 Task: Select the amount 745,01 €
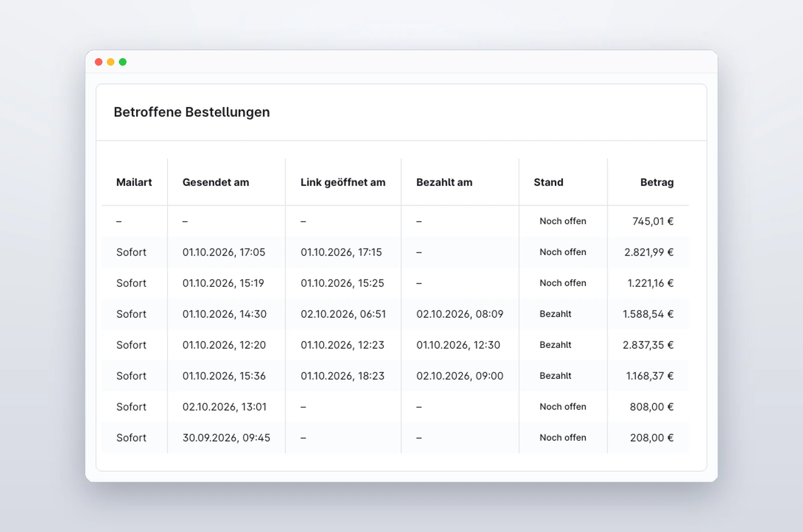653,221
